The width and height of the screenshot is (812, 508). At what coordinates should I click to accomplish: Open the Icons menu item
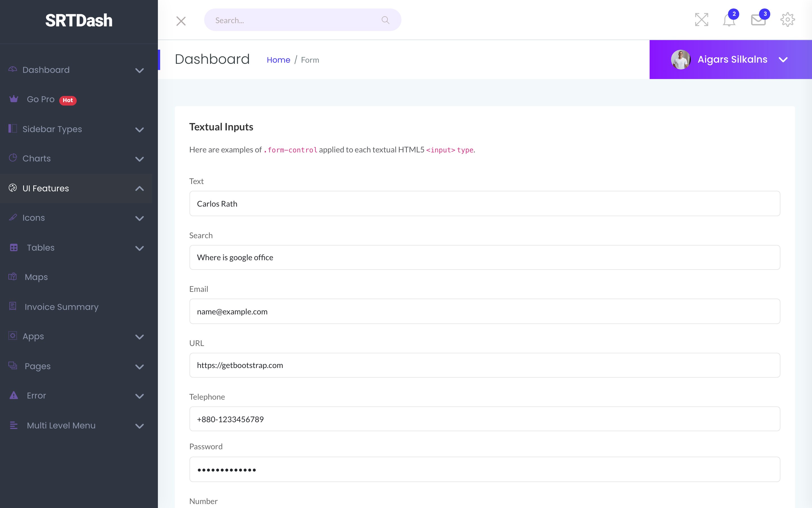pyautogui.click(x=34, y=218)
